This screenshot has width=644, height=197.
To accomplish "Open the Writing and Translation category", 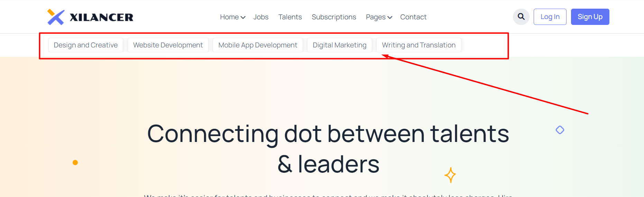I will point(419,45).
